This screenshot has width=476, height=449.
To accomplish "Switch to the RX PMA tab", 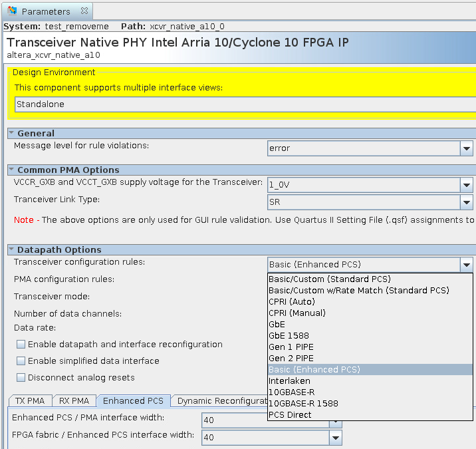I will (x=74, y=400).
